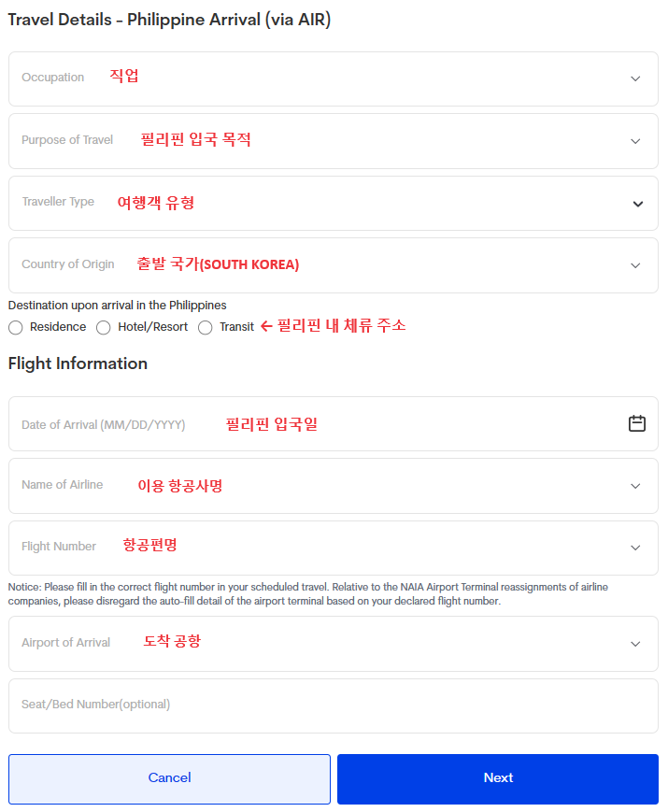Click the Cancel button
This screenshot has width=668, height=812.
pos(169,777)
